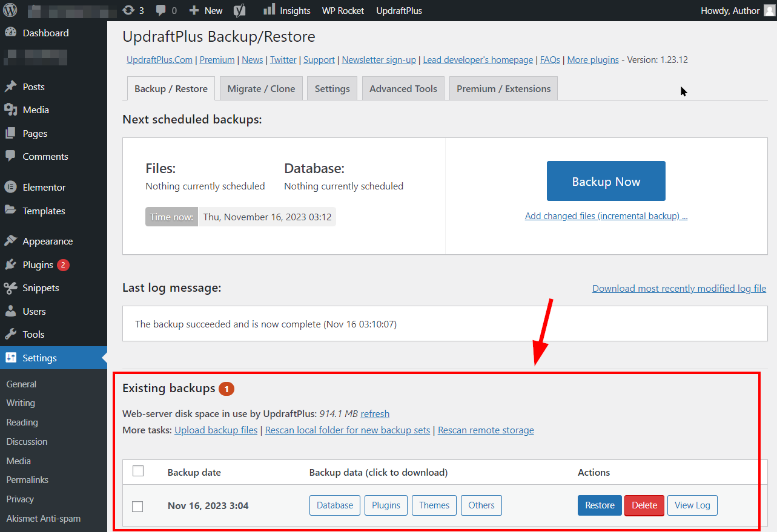The height and width of the screenshot is (532, 777).
Task: Download the Themes backup data
Action: [x=434, y=505]
